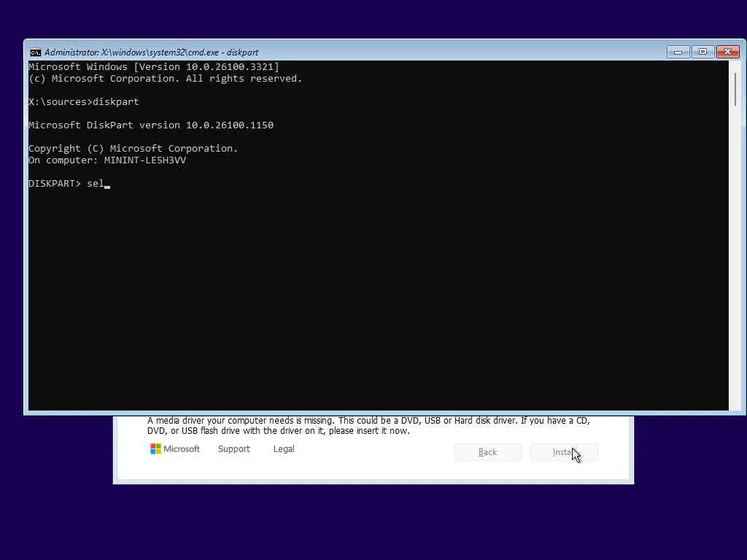The height and width of the screenshot is (560, 747).
Task: Click the 'A media driver your computer needs' message
Action: [368, 426]
